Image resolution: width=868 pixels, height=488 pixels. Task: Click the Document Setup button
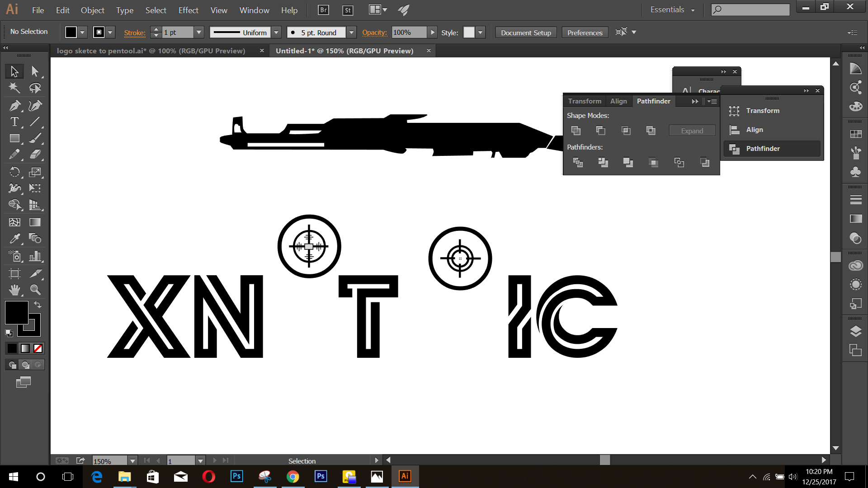click(526, 33)
